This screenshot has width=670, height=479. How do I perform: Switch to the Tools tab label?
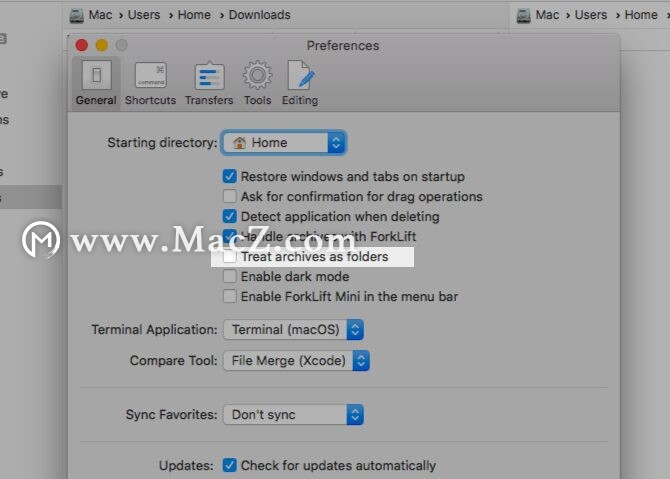(x=258, y=100)
